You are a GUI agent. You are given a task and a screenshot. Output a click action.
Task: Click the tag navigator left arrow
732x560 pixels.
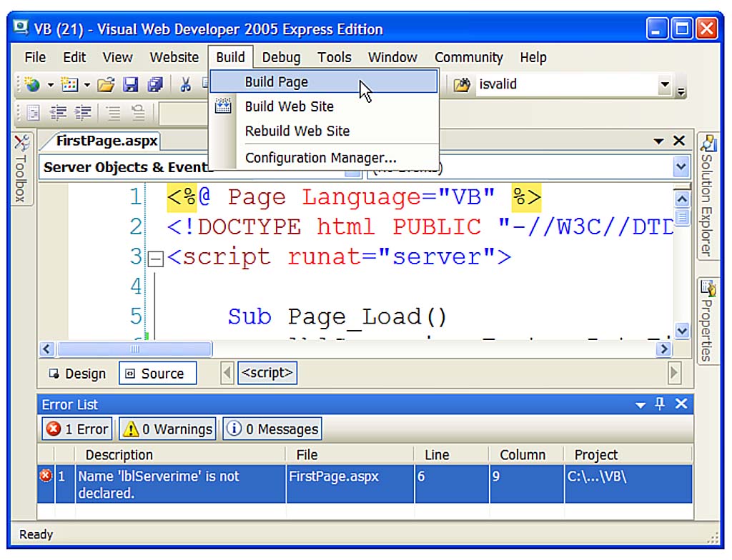(x=227, y=373)
